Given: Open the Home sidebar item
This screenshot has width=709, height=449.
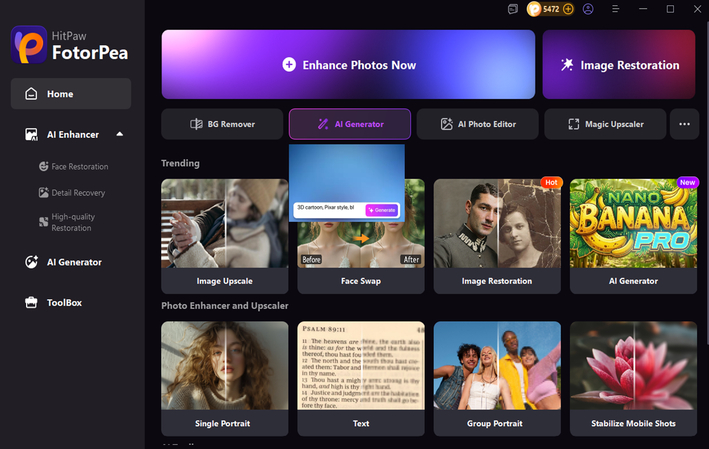Looking at the screenshot, I should pyautogui.click(x=71, y=94).
